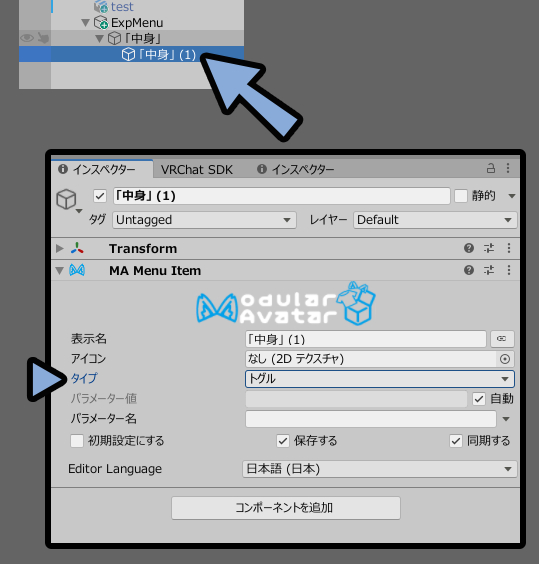Select the second インスペクター tab
The height and width of the screenshot is (564, 539).
coord(296,169)
